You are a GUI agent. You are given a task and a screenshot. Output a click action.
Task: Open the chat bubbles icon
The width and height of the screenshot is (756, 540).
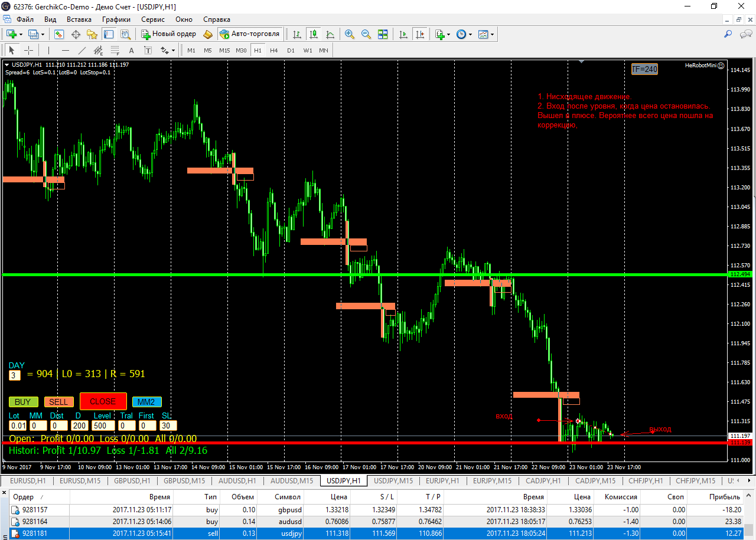745,34
